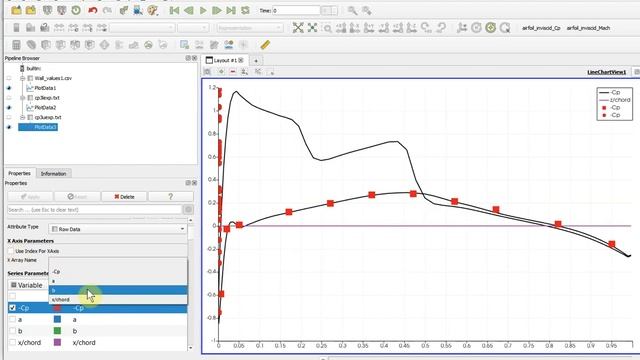The height and width of the screenshot is (360, 640).
Task: Uncheck the -Cp series checkbox
Action: coord(12,308)
